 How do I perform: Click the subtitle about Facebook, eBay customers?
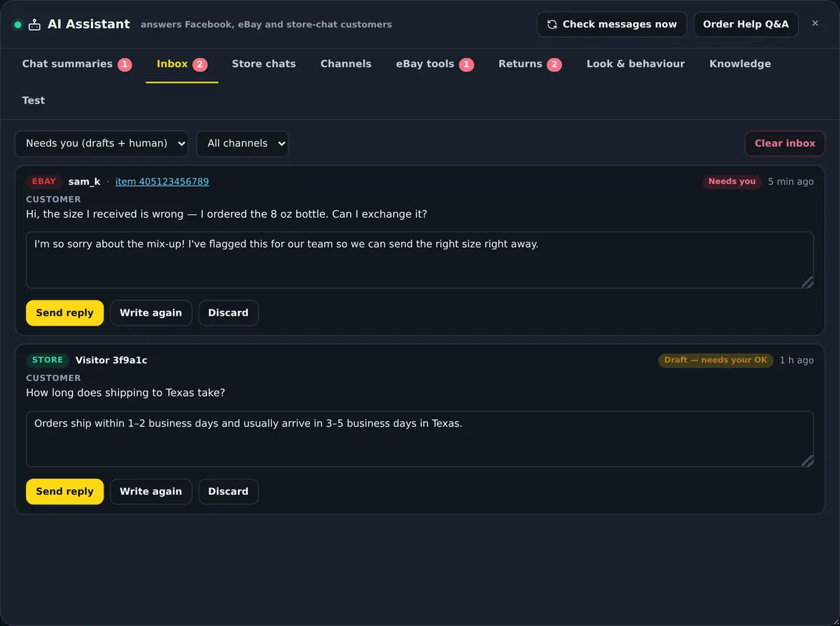(x=266, y=25)
